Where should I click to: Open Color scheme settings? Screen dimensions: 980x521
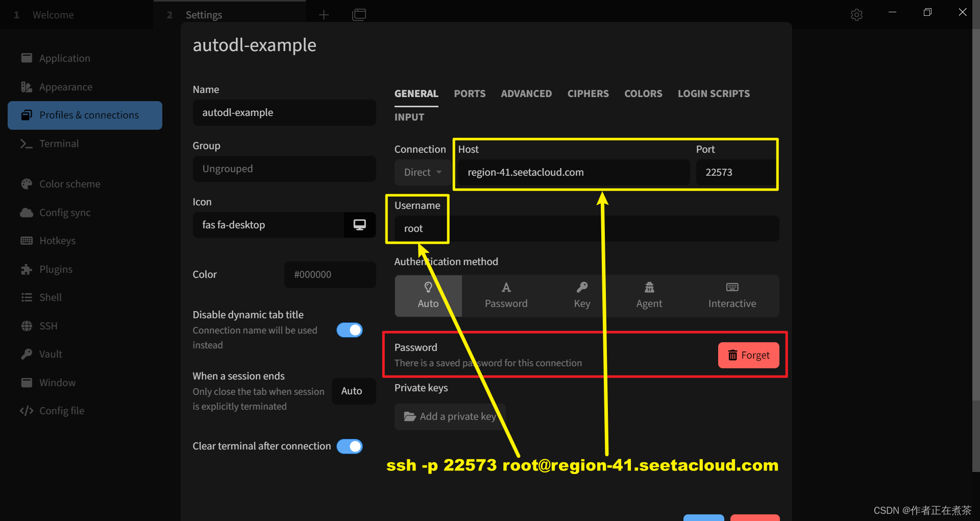(x=85, y=184)
